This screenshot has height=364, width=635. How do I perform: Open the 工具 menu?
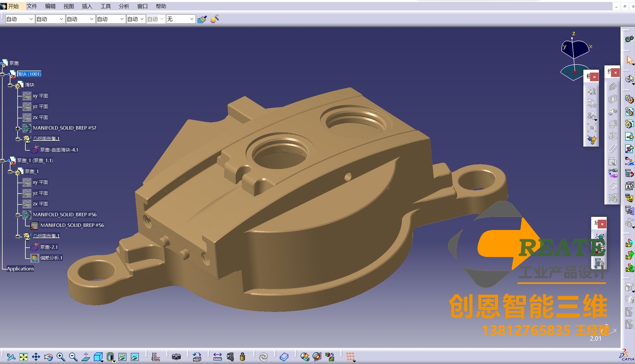pos(105,6)
